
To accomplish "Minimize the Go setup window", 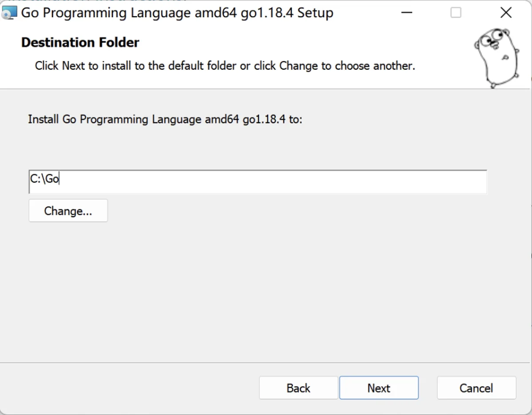I will click(x=407, y=12).
